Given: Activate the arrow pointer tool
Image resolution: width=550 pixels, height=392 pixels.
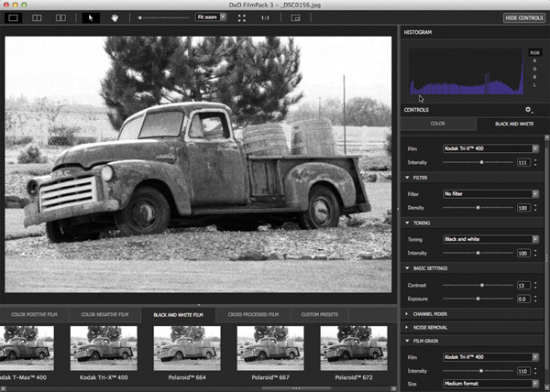Looking at the screenshot, I should [91, 17].
